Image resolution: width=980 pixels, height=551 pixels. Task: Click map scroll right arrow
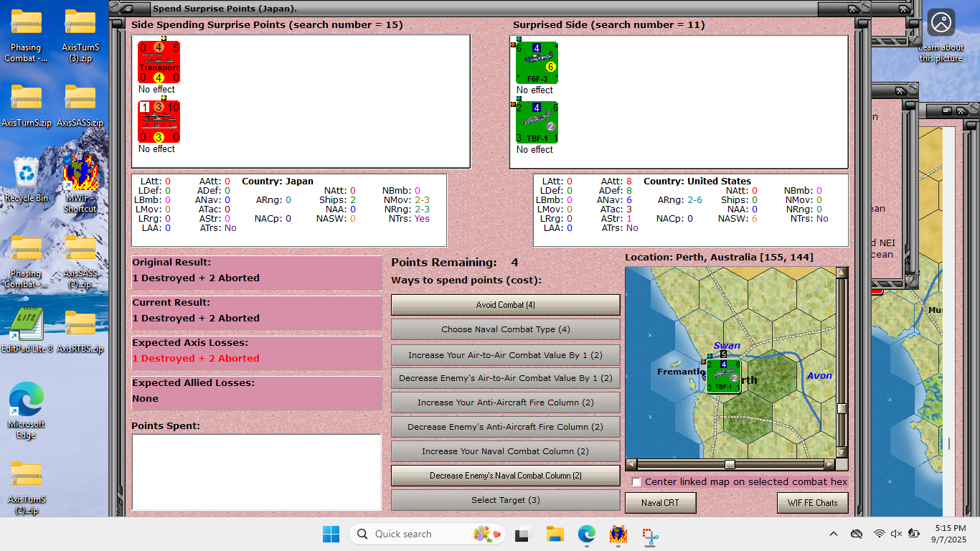click(x=830, y=464)
